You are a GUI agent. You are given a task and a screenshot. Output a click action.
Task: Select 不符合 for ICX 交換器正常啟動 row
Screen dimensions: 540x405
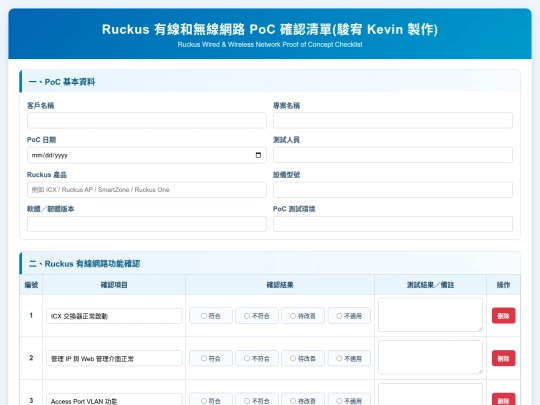pyautogui.click(x=257, y=315)
